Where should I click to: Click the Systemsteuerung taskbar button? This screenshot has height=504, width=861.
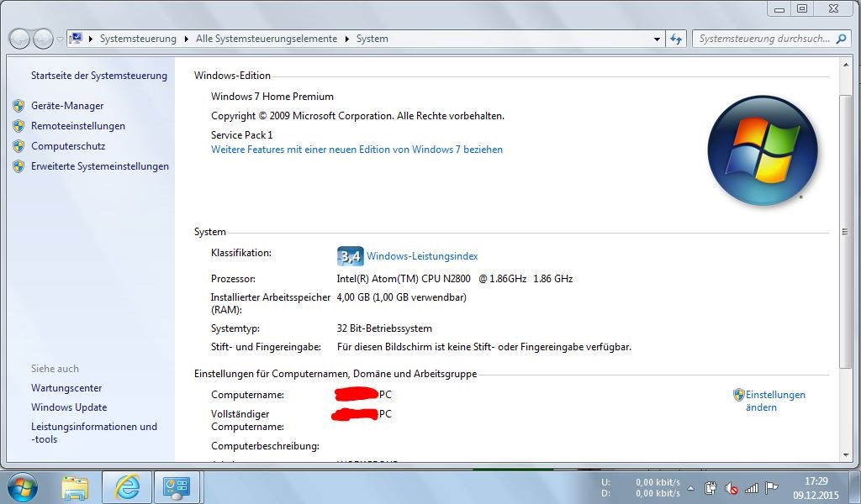tap(177, 487)
